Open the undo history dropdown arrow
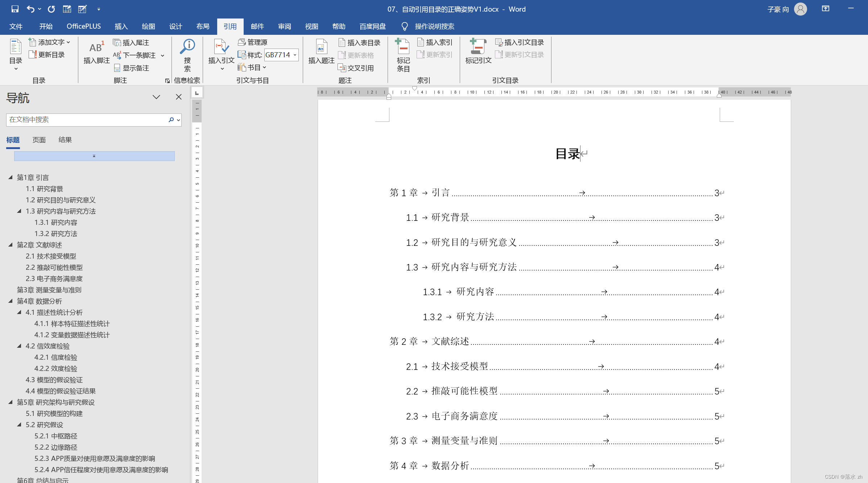 coord(40,9)
